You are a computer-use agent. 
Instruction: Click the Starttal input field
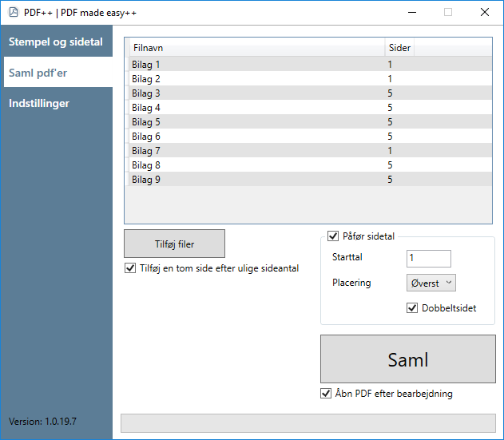pyautogui.click(x=429, y=259)
